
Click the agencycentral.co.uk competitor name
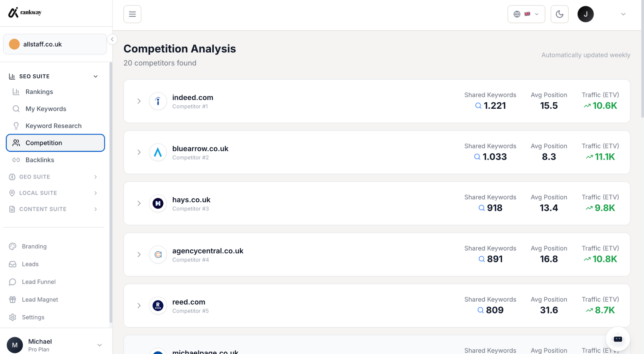point(208,251)
